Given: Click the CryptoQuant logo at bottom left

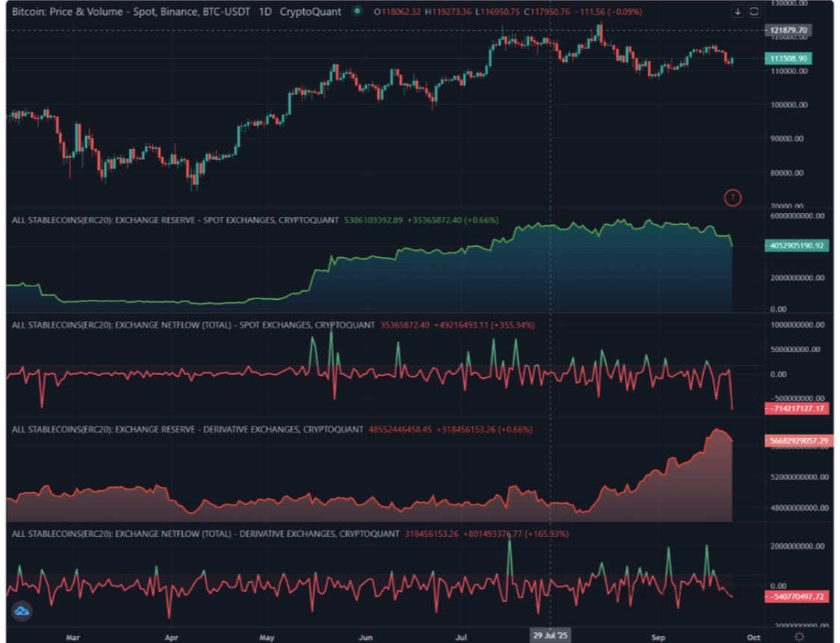Looking at the screenshot, I should click(x=22, y=611).
